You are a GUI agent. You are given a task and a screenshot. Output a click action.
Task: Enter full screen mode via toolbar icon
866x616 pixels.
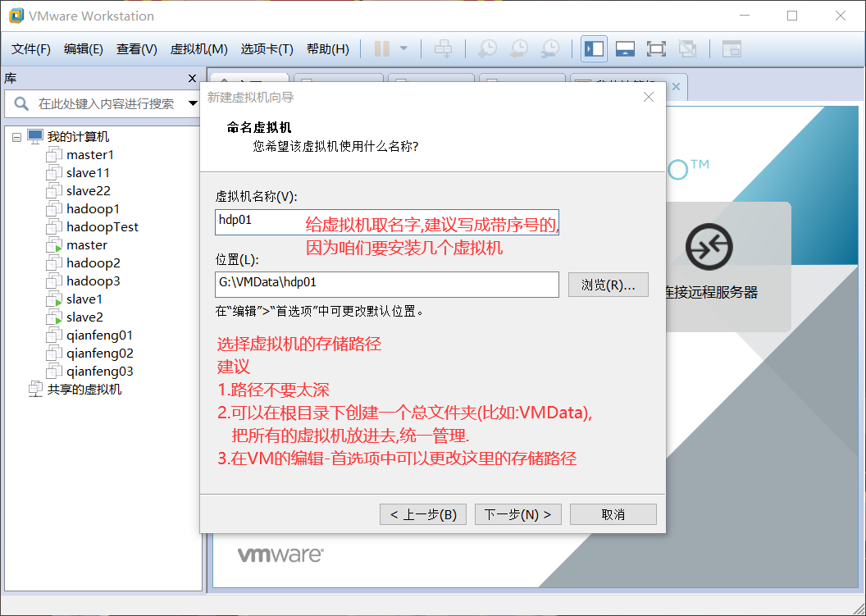click(x=656, y=49)
